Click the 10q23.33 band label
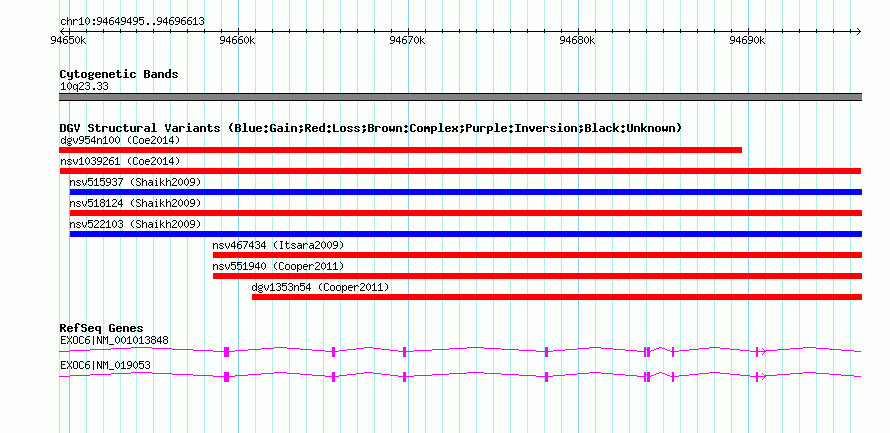Viewport: 890px width, 433px height. (84, 87)
